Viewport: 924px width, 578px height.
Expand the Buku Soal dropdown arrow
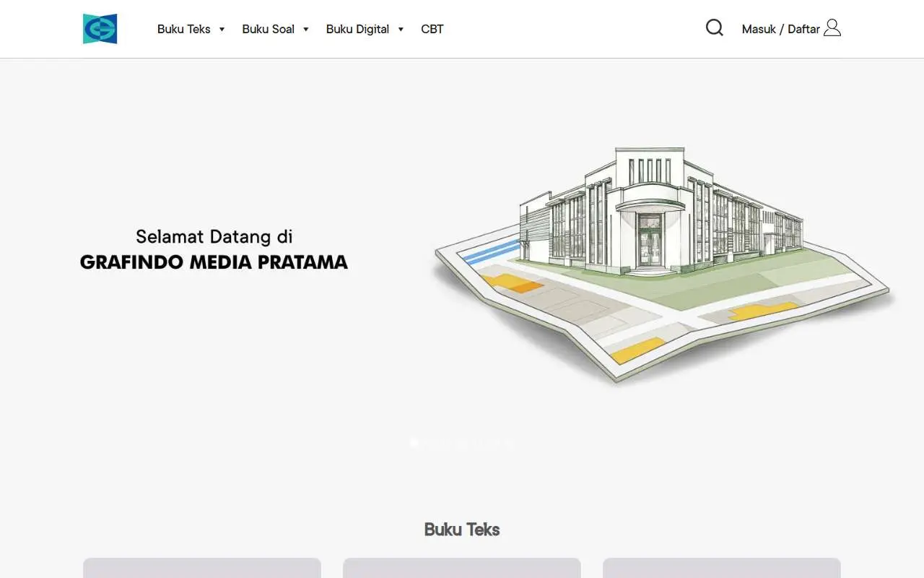point(305,30)
